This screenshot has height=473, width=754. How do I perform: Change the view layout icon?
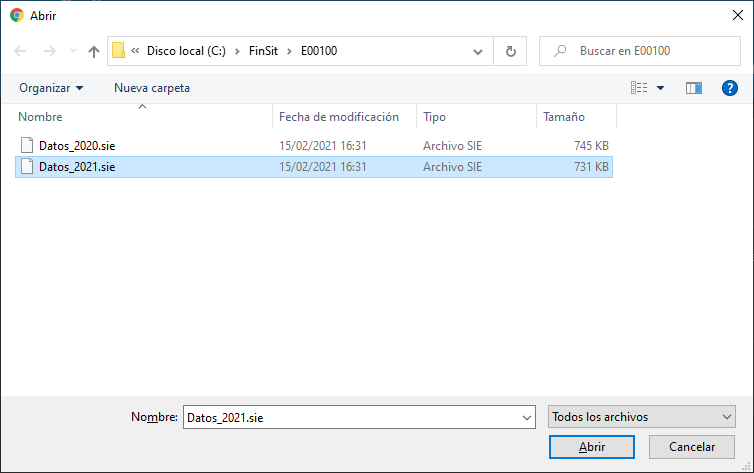(639, 87)
